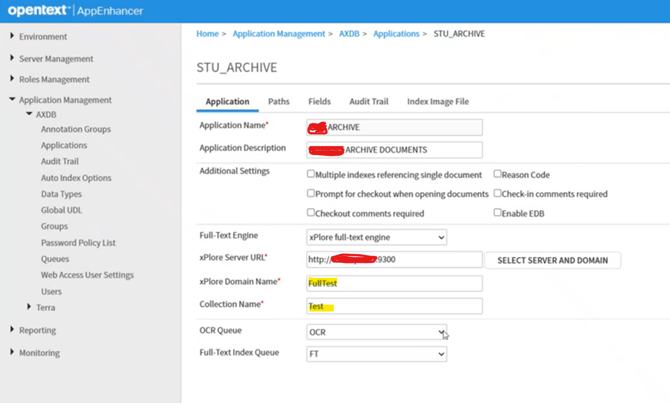Toggle the Enable EDB checkbox

click(498, 213)
